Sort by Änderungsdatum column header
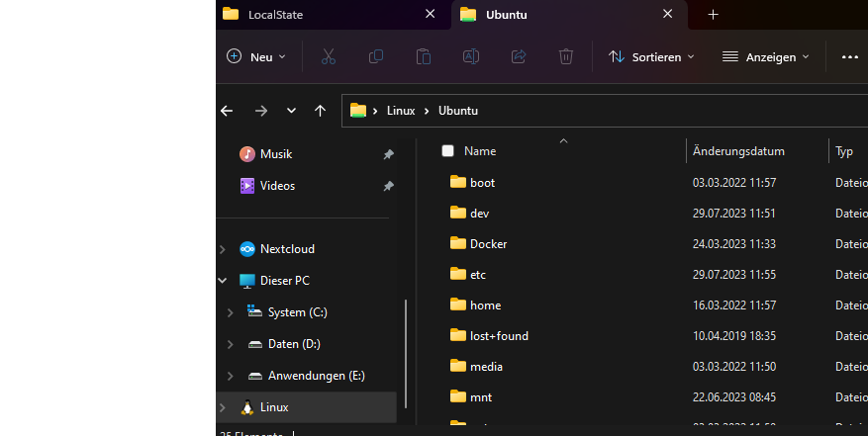Image resolution: width=868 pixels, height=436 pixels. [x=739, y=151]
